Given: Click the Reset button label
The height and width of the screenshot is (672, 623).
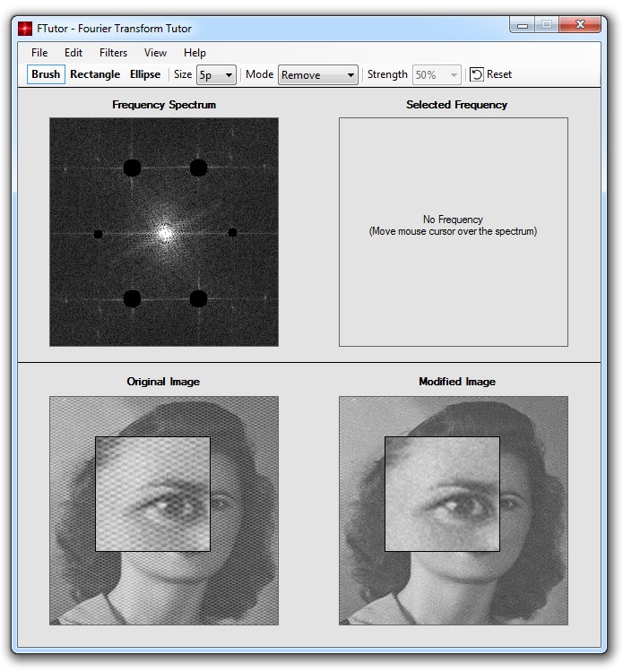Looking at the screenshot, I should tap(499, 74).
